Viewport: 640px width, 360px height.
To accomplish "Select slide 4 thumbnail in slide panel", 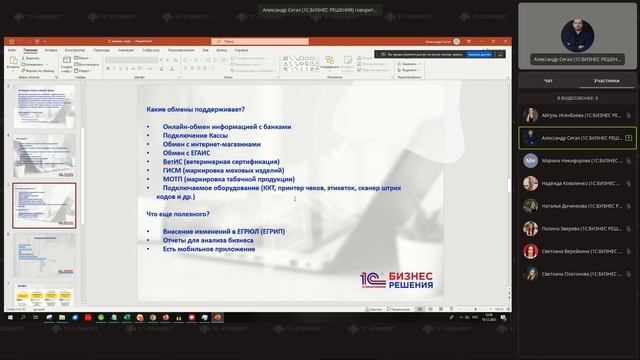I will tap(44, 156).
